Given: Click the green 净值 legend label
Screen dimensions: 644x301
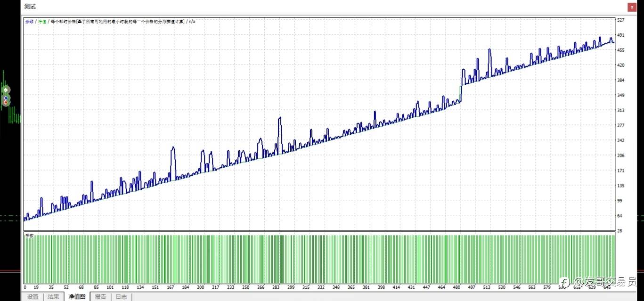Looking at the screenshot, I should click(x=42, y=22).
